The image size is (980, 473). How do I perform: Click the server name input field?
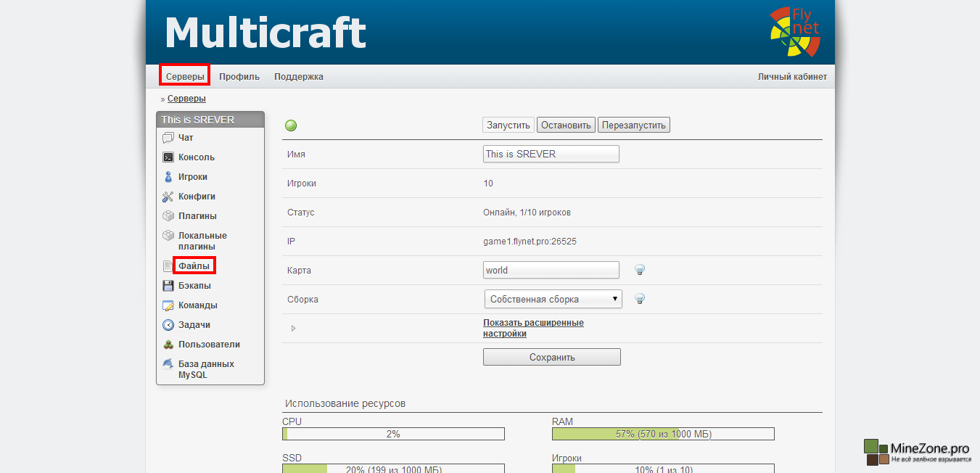551,154
